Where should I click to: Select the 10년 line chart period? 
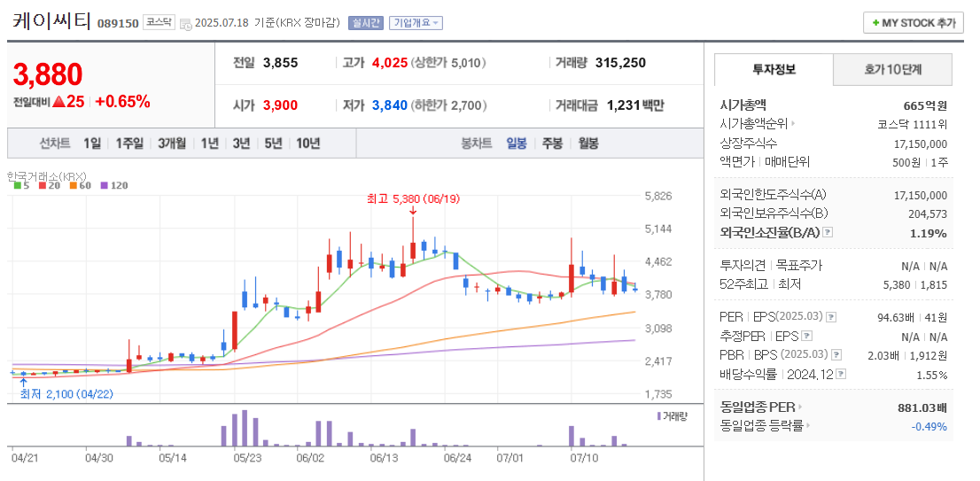[308, 143]
